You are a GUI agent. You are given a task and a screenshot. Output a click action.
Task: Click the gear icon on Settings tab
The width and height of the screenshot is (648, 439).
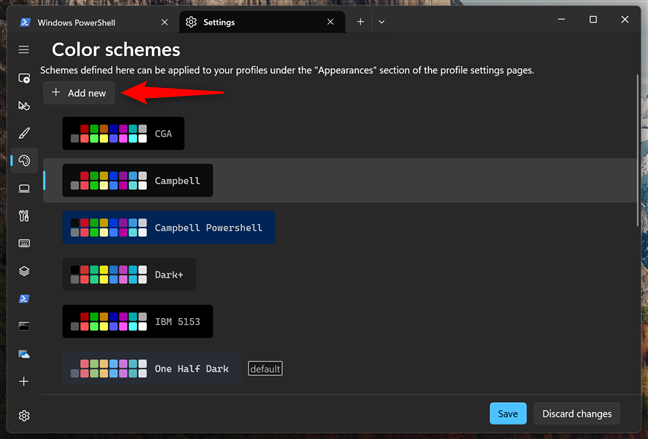point(191,22)
